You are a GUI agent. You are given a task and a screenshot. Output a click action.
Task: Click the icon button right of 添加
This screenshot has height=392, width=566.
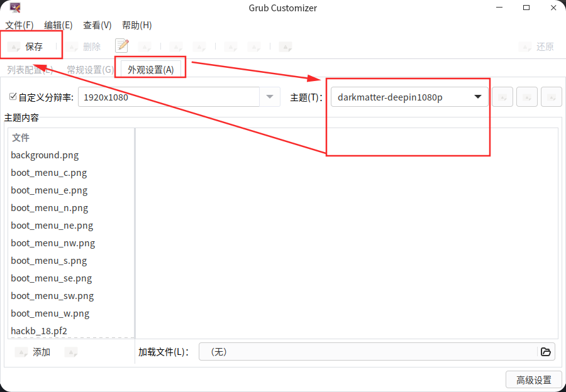tap(71, 352)
